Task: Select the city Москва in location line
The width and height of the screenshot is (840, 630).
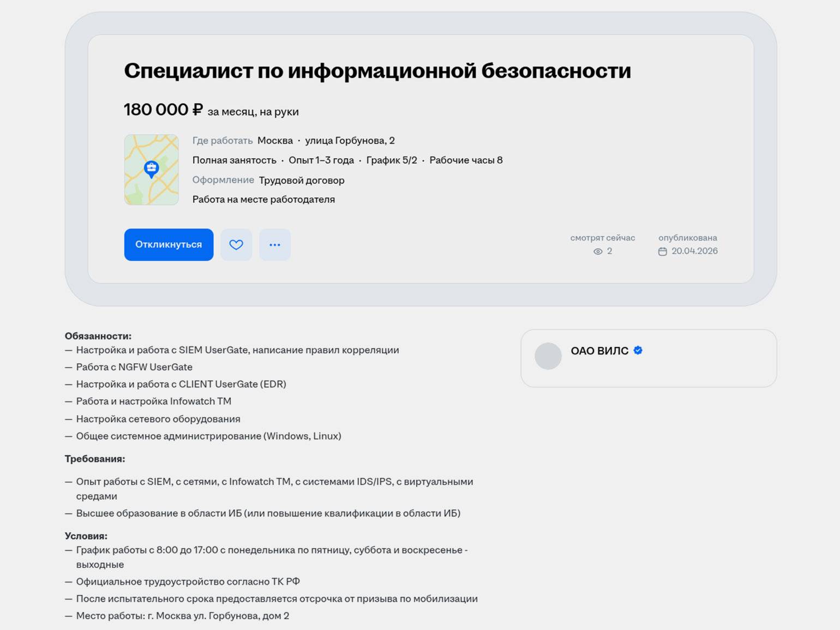Action: pos(275,141)
